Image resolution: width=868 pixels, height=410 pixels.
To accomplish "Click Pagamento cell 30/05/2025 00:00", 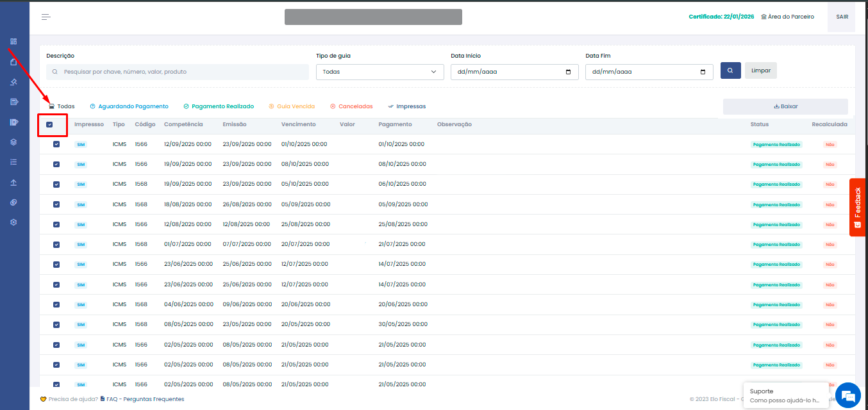I will coord(402,324).
